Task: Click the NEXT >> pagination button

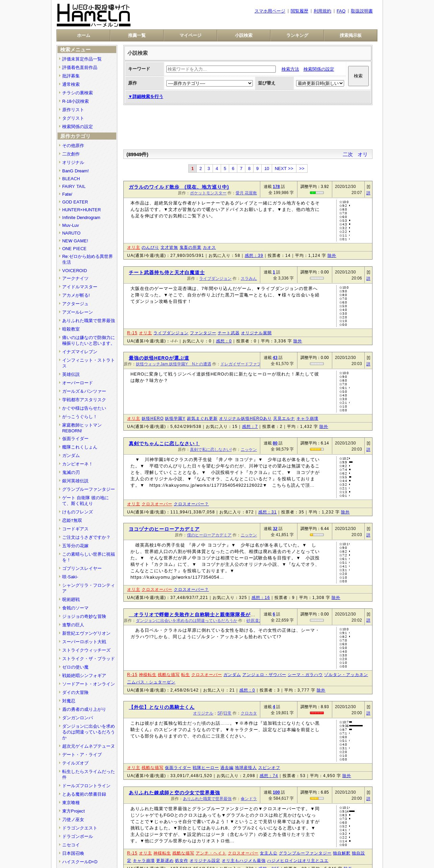Action: point(284,168)
